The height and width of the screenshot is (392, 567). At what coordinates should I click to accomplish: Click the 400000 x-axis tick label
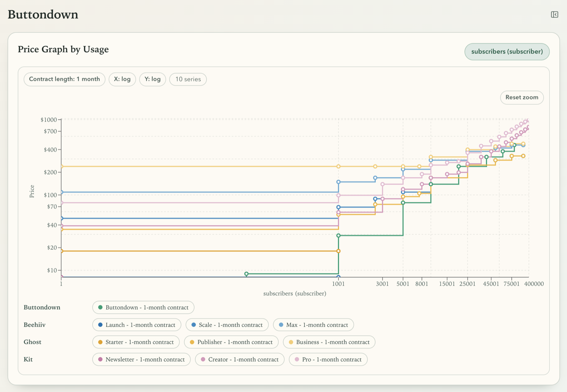pos(534,284)
